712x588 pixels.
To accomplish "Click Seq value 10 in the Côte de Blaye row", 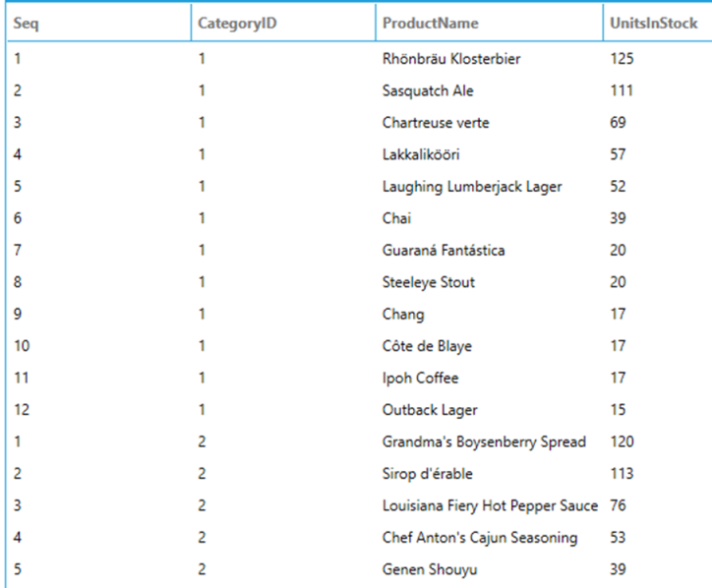I will [22, 346].
